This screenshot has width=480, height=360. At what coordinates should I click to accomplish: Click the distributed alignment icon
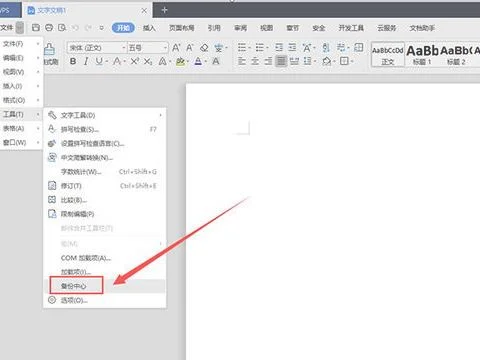point(294,61)
